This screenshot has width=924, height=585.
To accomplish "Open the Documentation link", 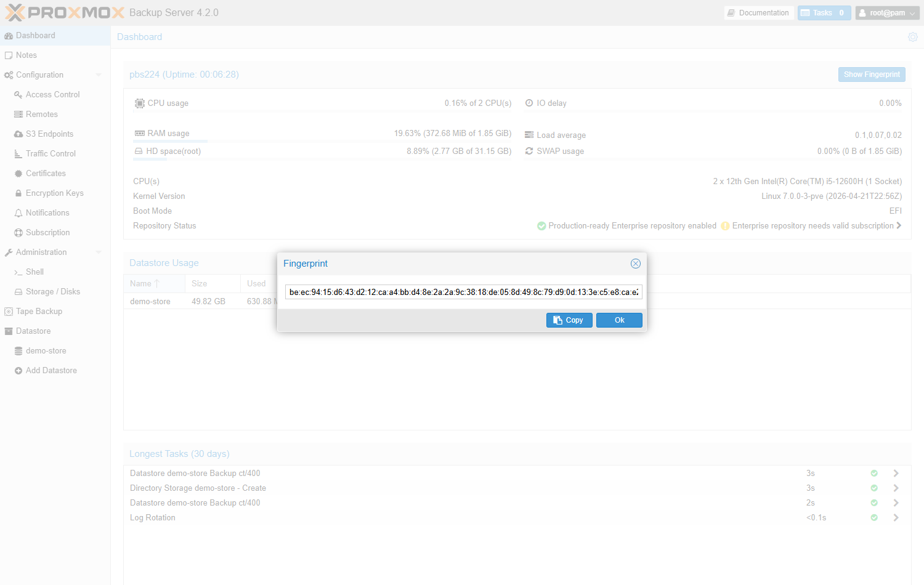I will pos(758,13).
